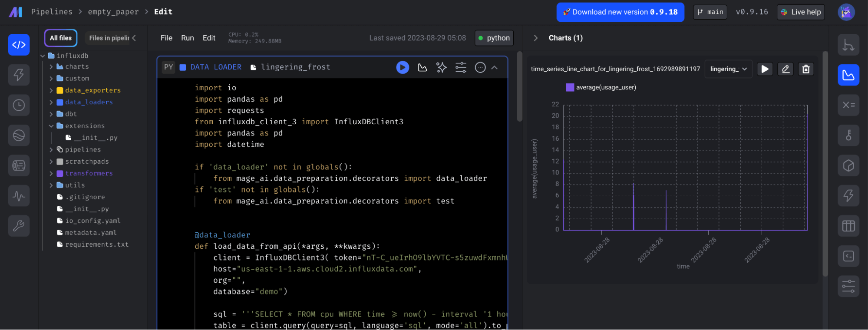Delete the time series line chart

pos(806,69)
